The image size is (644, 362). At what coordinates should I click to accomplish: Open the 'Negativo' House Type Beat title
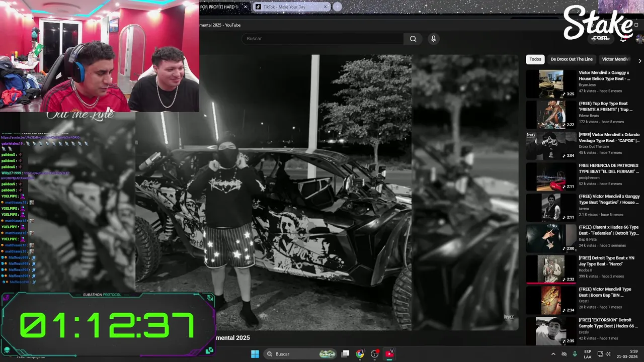609,200
